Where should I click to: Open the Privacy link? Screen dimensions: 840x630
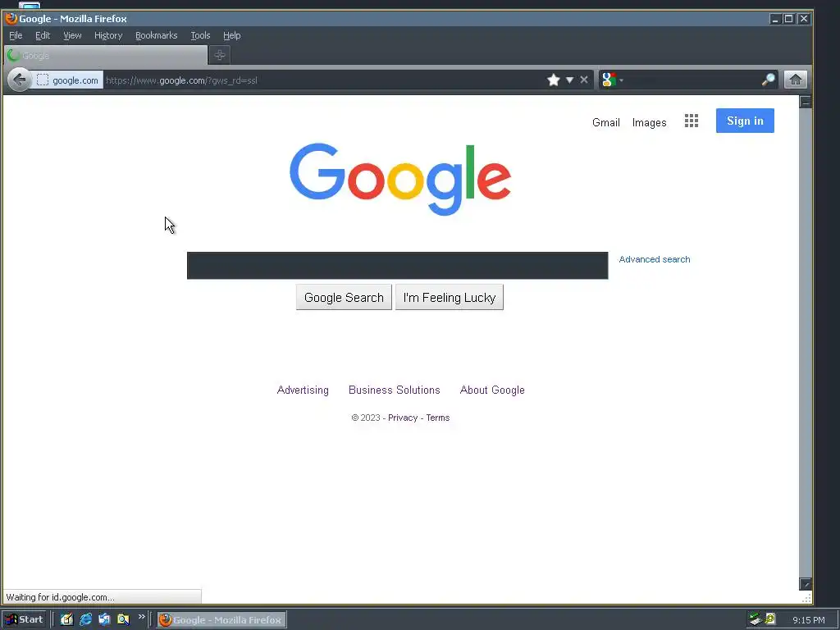point(403,418)
